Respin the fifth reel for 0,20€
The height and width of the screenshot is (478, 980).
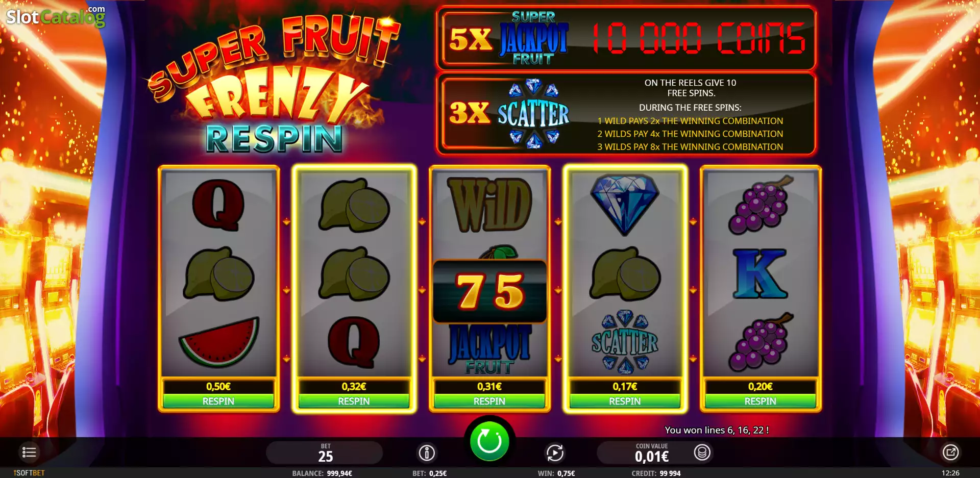point(760,401)
